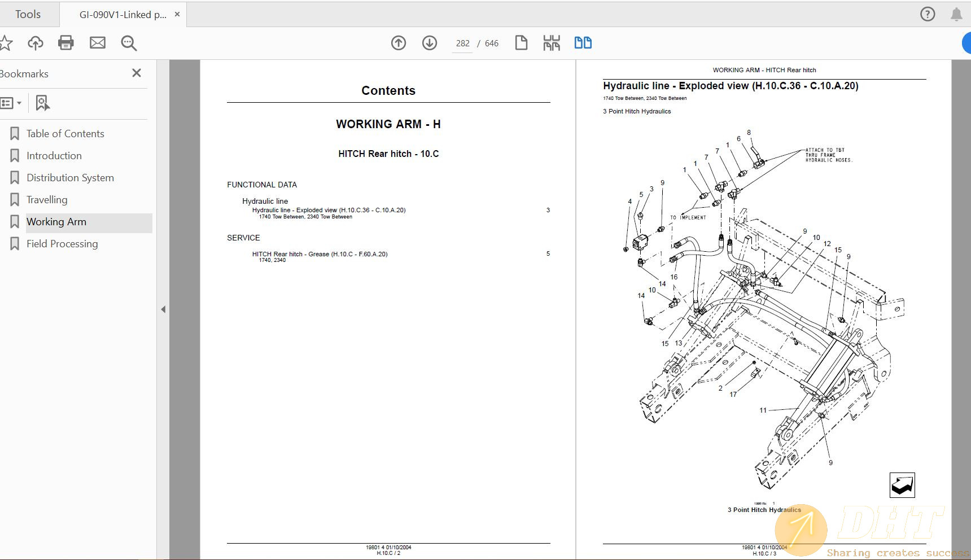Toggle two-page view mode
Image resolution: width=971 pixels, height=560 pixels.
pyautogui.click(x=583, y=43)
